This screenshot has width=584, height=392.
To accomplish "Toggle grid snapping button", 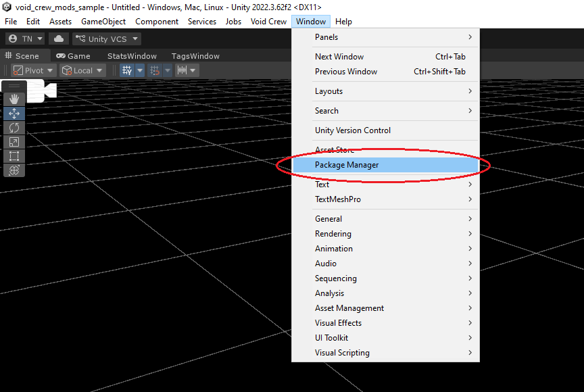I will click(154, 70).
